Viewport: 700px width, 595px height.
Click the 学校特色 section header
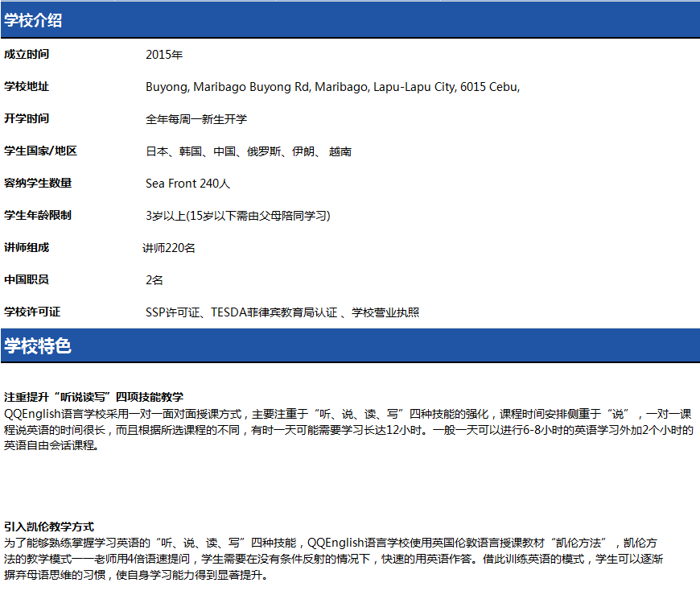38,346
